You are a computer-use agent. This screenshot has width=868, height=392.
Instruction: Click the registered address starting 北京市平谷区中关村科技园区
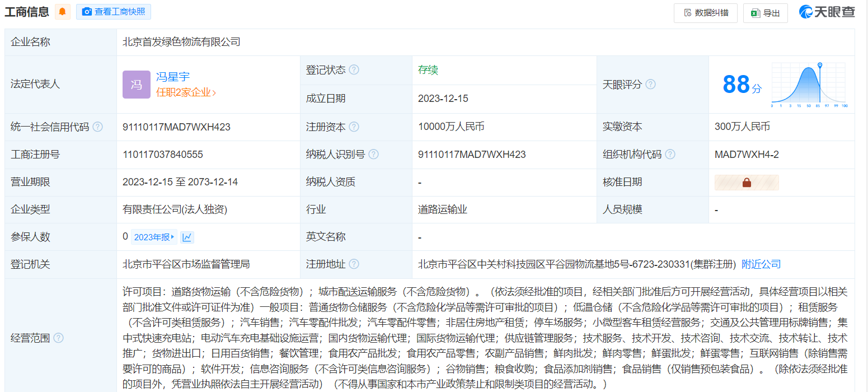(x=576, y=264)
